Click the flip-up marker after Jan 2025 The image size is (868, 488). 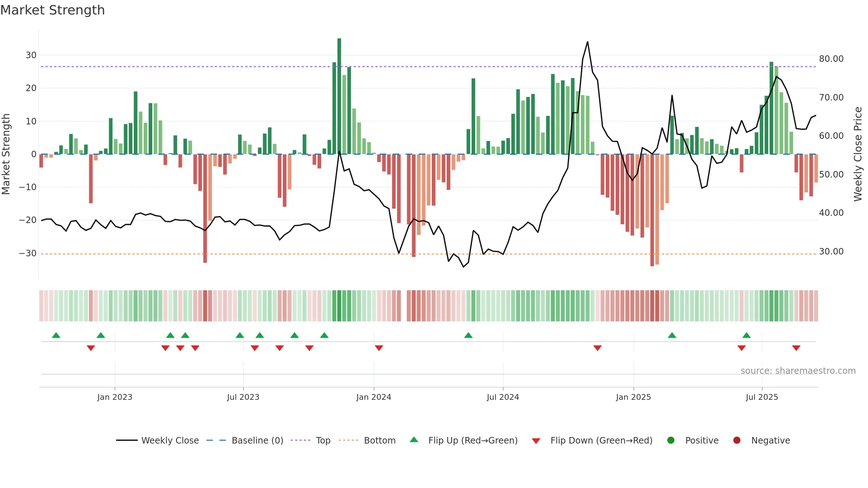click(672, 335)
